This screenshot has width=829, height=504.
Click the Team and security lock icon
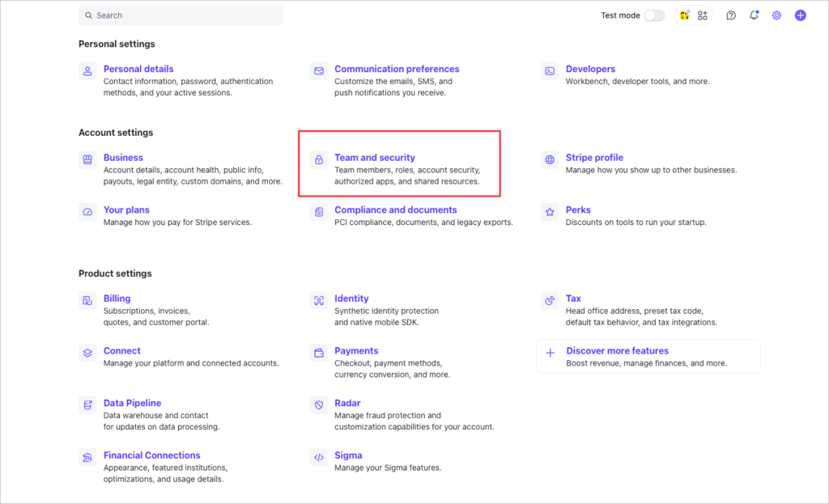319,159
